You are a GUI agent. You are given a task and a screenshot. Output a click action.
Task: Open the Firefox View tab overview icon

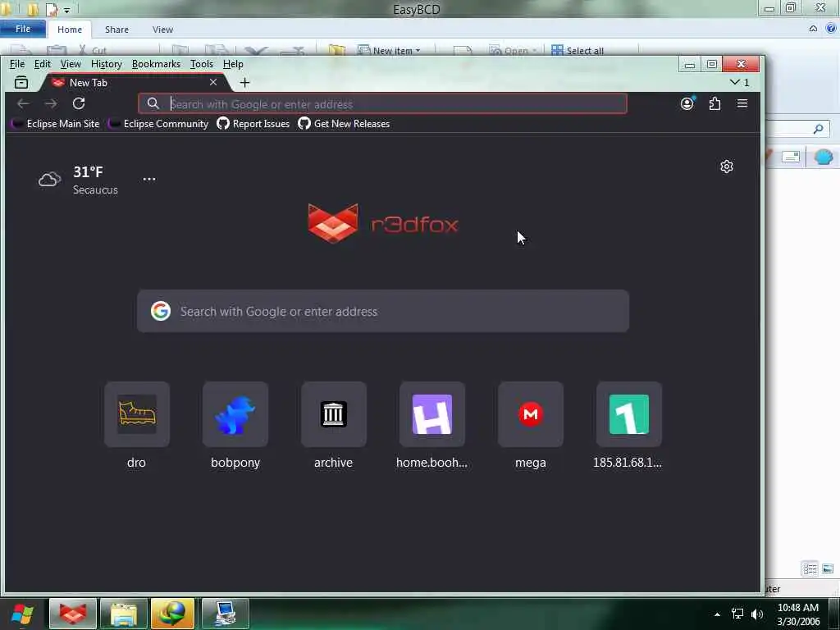coord(21,83)
